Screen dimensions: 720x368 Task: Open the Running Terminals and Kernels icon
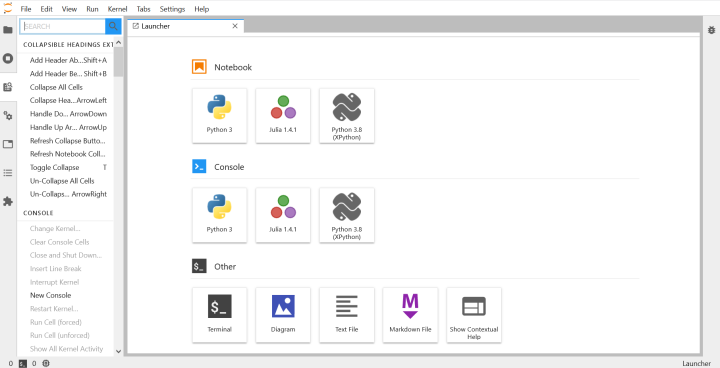pyautogui.click(x=8, y=58)
